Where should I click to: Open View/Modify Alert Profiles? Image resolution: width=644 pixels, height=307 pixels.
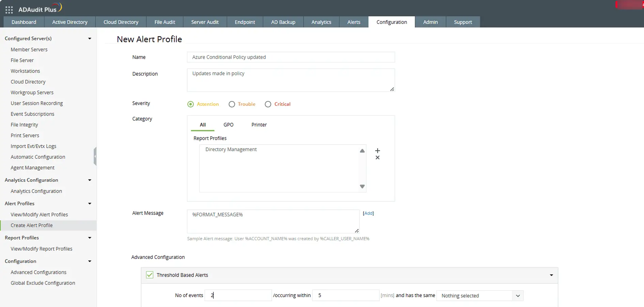(39, 214)
